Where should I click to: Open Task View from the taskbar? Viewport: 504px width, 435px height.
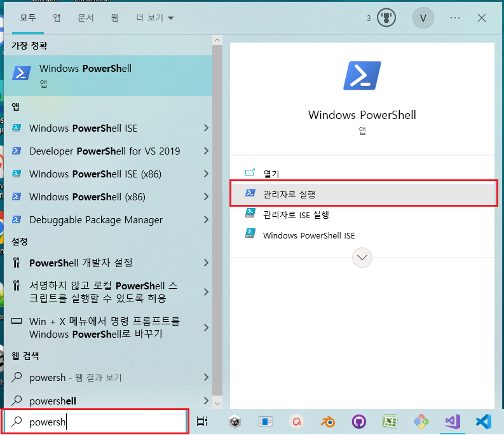pos(202,422)
